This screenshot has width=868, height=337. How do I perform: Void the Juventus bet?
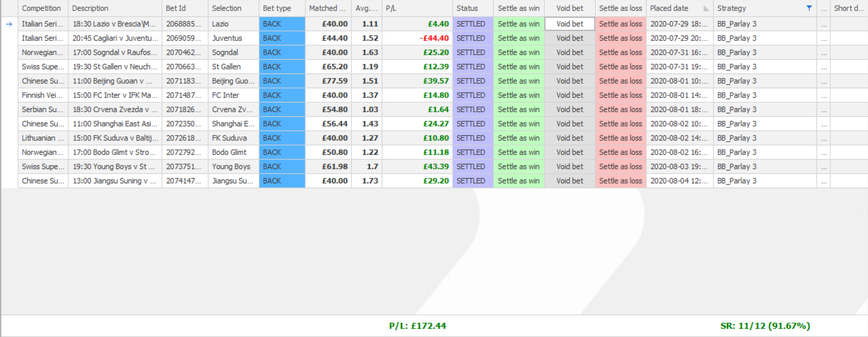coord(569,38)
